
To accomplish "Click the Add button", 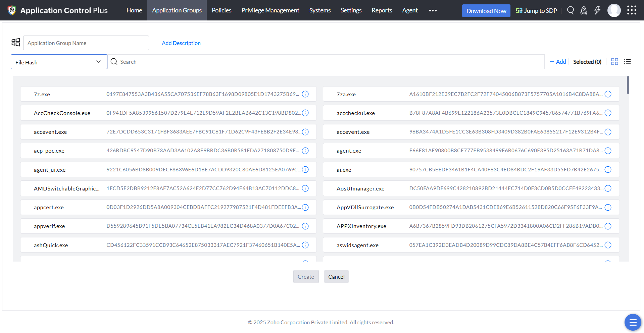I will click(x=558, y=62).
